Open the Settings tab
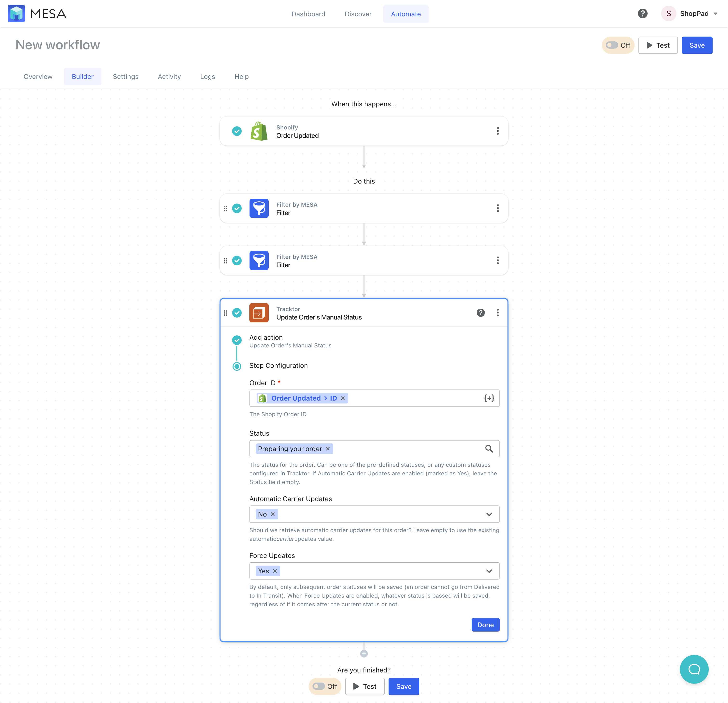 pos(125,77)
